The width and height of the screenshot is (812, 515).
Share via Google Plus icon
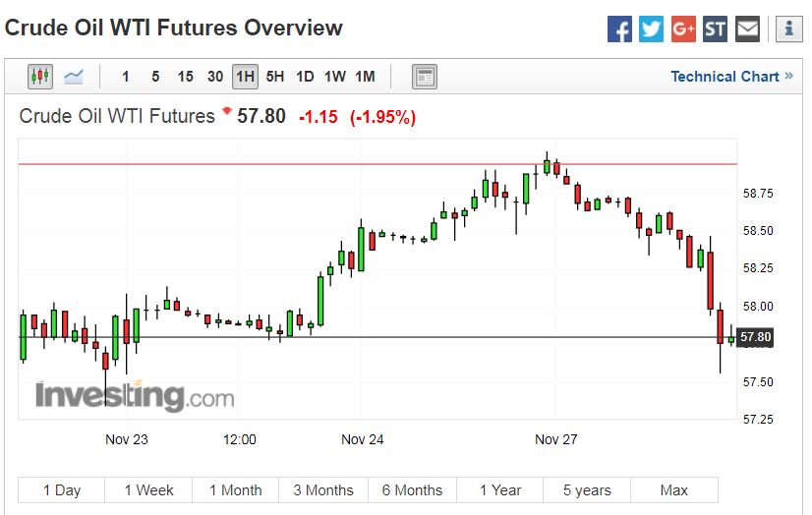click(x=683, y=29)
